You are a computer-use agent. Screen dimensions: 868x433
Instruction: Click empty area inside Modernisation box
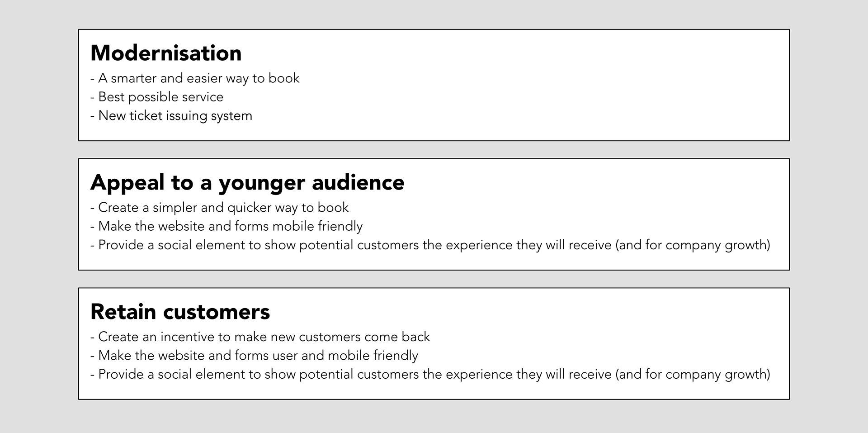(542, 86)
